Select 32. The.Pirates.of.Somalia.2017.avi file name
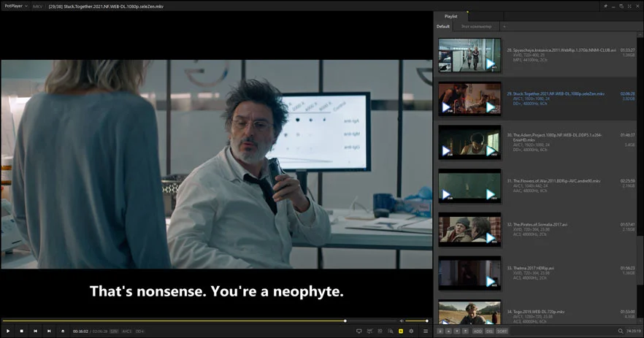This screenshot has width=644, height=338. click(537, 225)
